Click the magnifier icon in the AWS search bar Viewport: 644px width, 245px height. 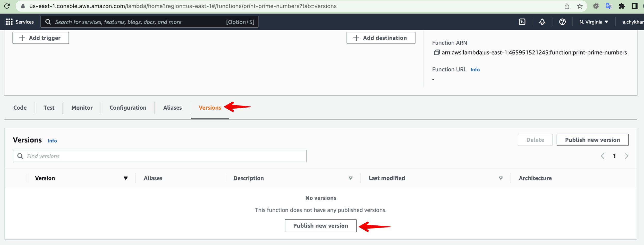[x=48, y=22]
